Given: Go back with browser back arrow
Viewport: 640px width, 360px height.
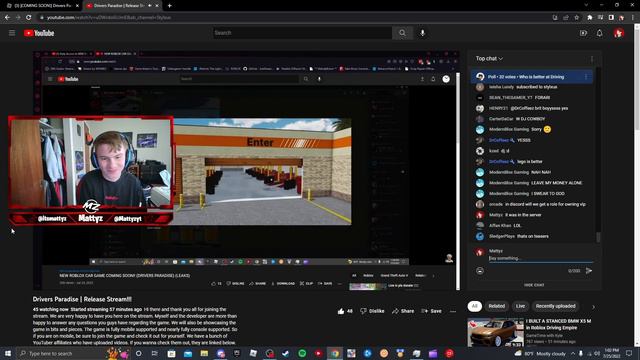Looking at the screenshot, I should pos(7,18).
